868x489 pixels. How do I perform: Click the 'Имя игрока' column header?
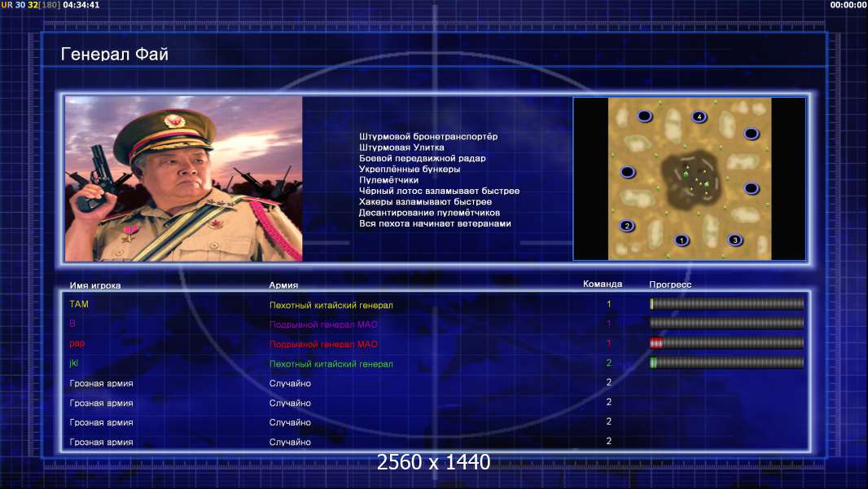pyautogui.click(x=95, y=286)
